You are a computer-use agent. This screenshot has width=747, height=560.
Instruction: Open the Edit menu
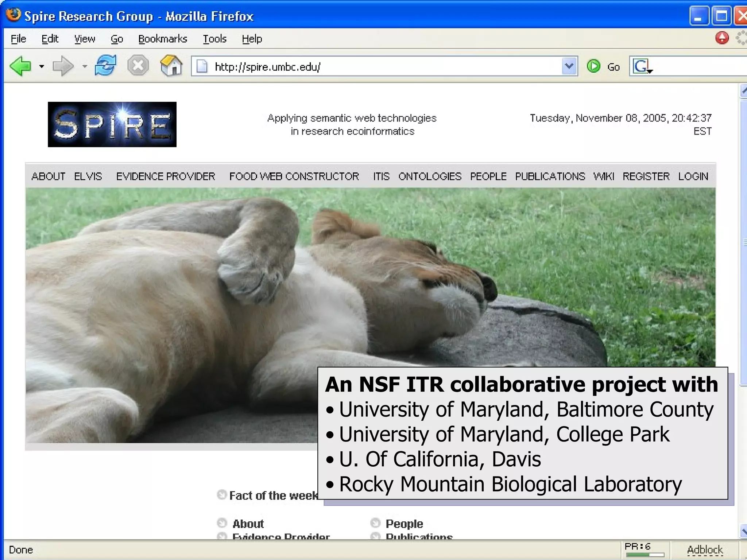50,39
